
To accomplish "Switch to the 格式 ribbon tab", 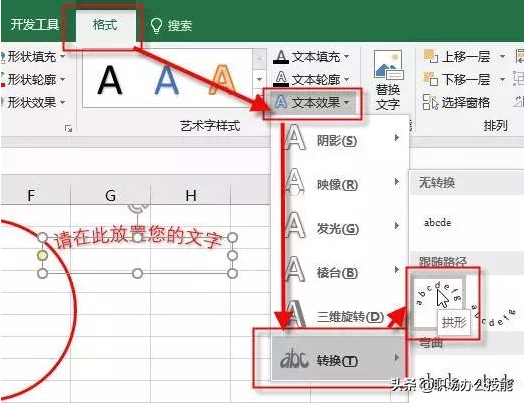I will point(105,26).
